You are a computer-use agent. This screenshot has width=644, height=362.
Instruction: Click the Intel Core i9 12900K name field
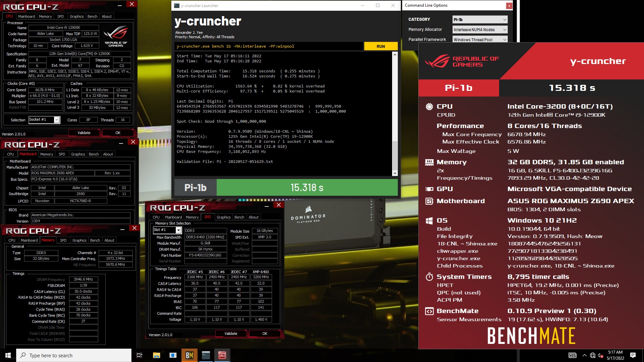tap(63, 27)
